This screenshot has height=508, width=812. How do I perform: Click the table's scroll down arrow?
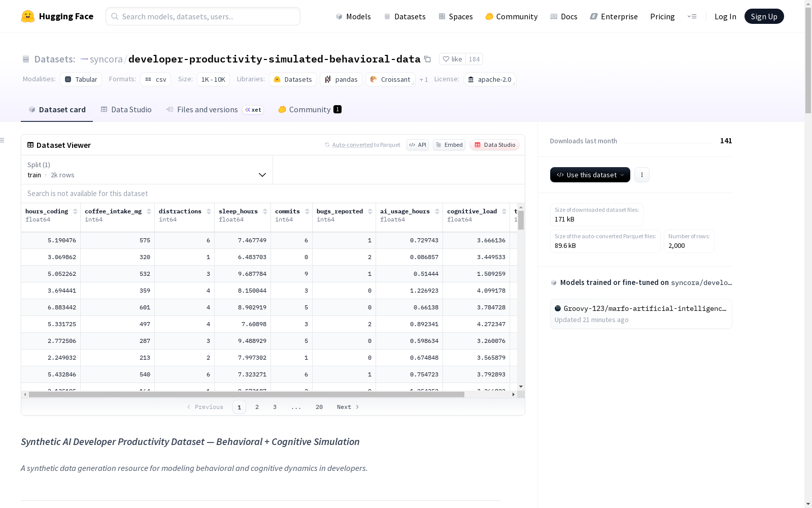521,387
